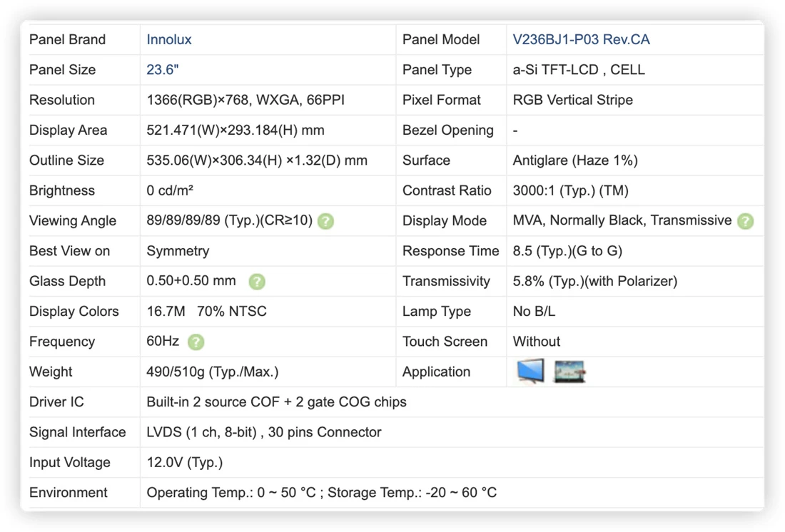
Task: Open the help icon beside Display Mode value
Action: point(745,220)
